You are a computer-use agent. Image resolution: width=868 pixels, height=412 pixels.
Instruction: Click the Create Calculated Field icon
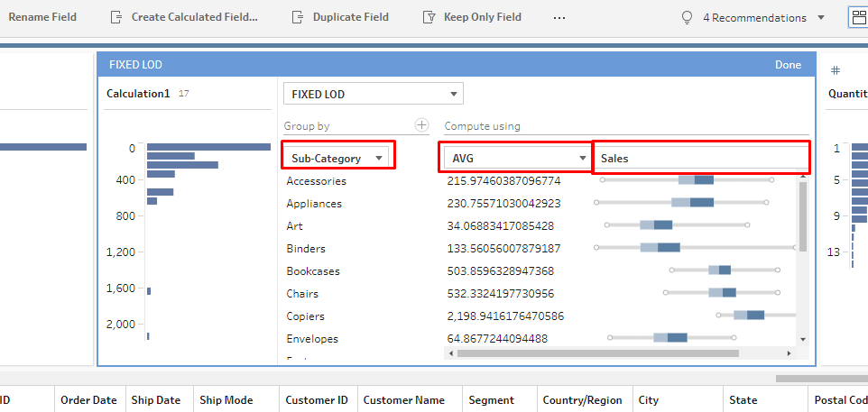click(x=115, y=17)
